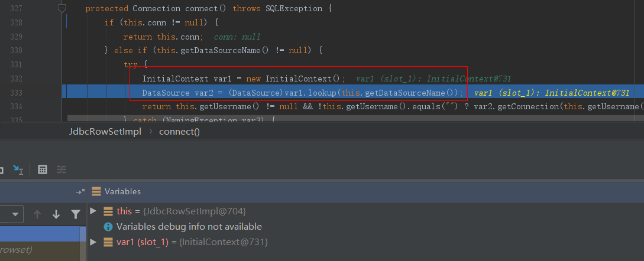The image size is (644, 261).
Task: Click the Variables panel stack icon
Action: [x=96, y=192]
